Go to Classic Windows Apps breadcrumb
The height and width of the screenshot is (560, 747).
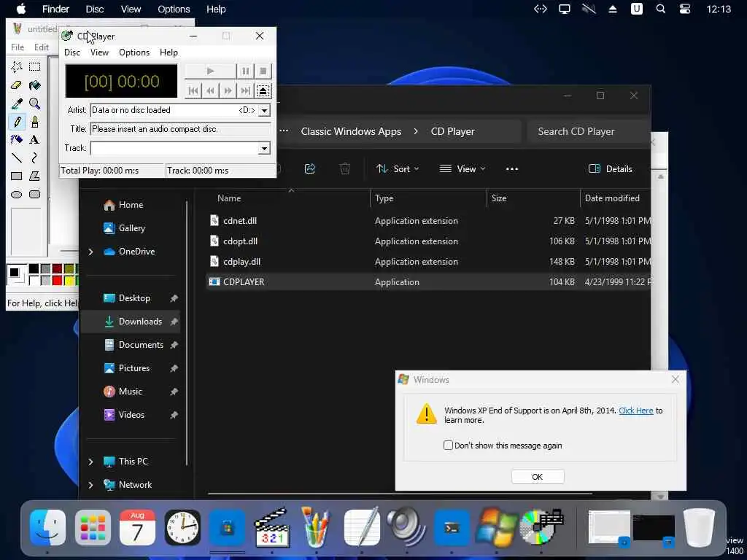coord(351,131)
